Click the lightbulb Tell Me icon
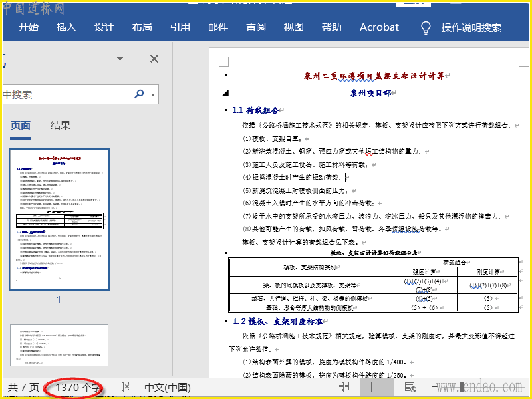This screenshot has width=532, height=399. coord(426,28)
